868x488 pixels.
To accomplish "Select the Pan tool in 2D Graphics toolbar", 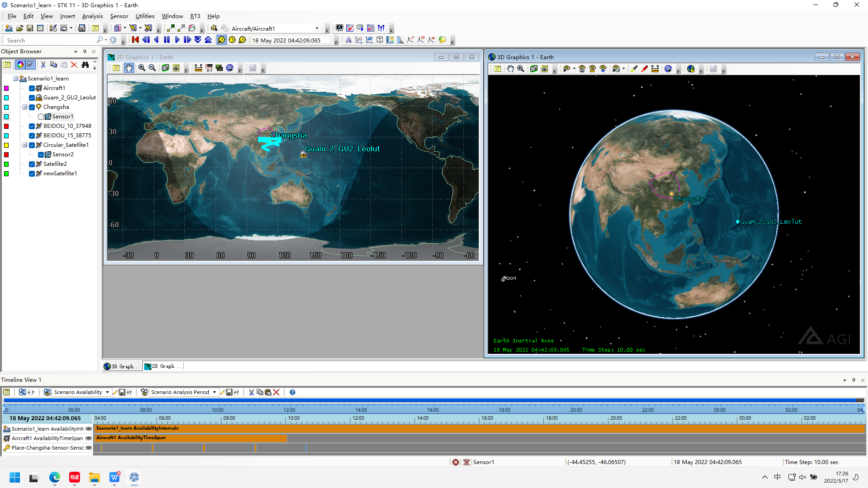I will click(129, 68).
